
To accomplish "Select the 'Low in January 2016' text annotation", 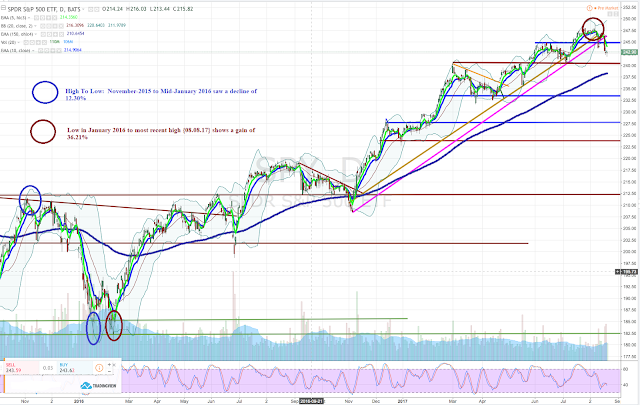I will [161, 134].
